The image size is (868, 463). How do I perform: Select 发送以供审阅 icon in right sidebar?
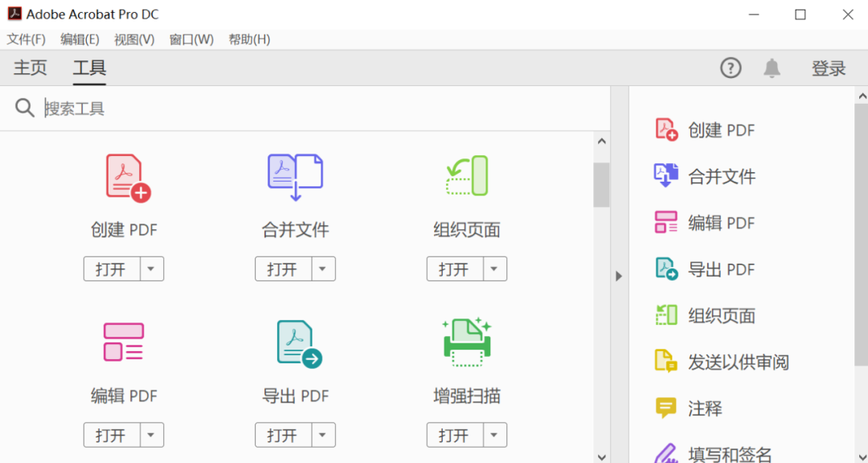[x=666, y=361]
